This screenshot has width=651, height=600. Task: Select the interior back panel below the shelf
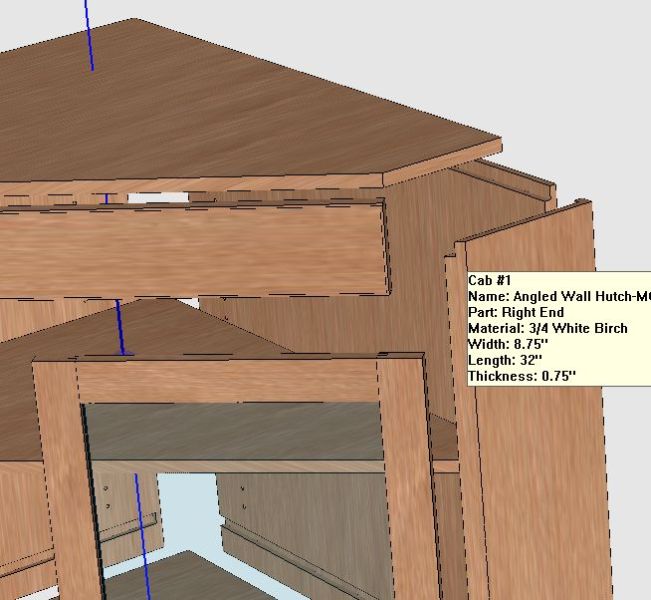[300, 510]
